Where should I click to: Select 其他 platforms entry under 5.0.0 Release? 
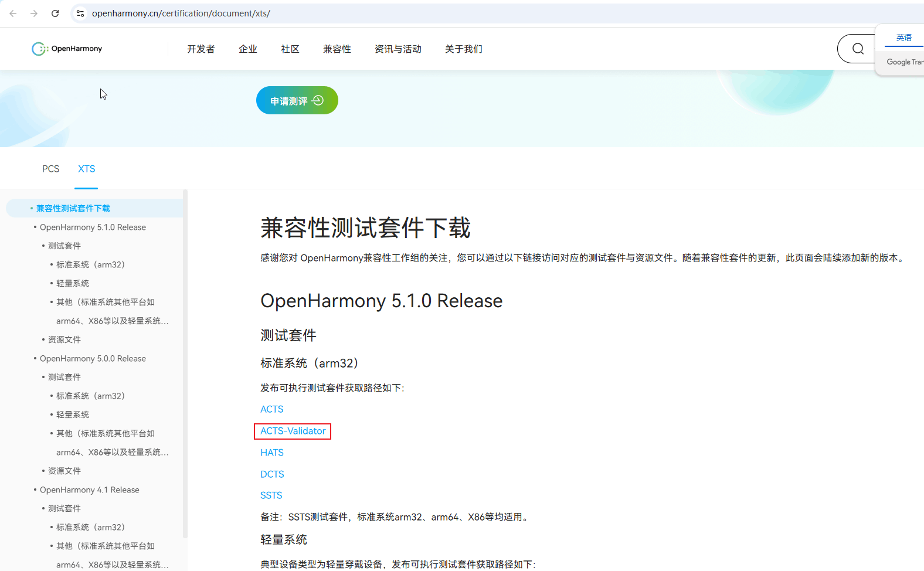[x=112, y=443]
